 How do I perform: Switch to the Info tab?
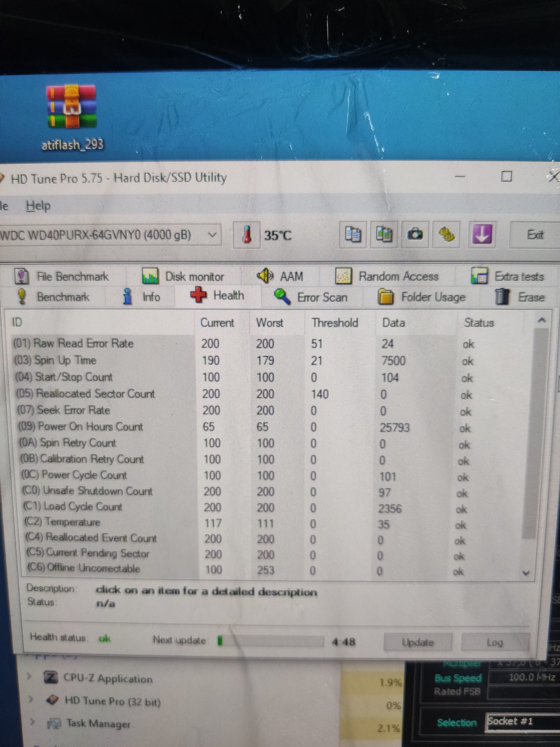(141, 297)
